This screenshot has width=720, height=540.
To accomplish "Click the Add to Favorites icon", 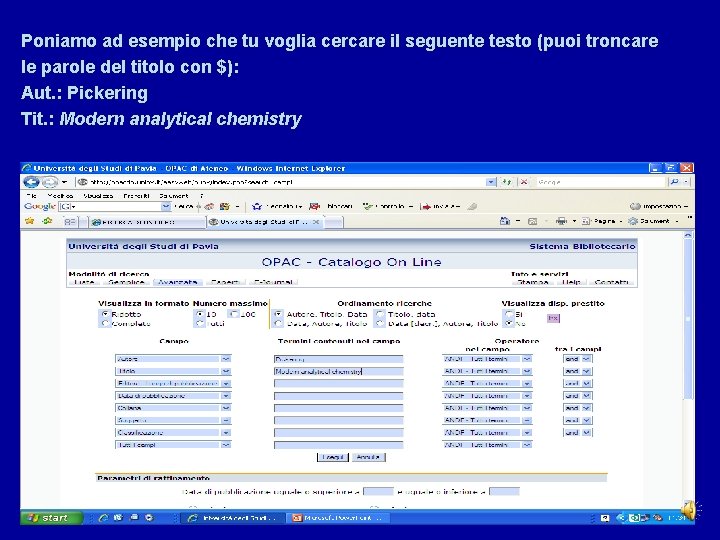I will [x=47, y=221].
